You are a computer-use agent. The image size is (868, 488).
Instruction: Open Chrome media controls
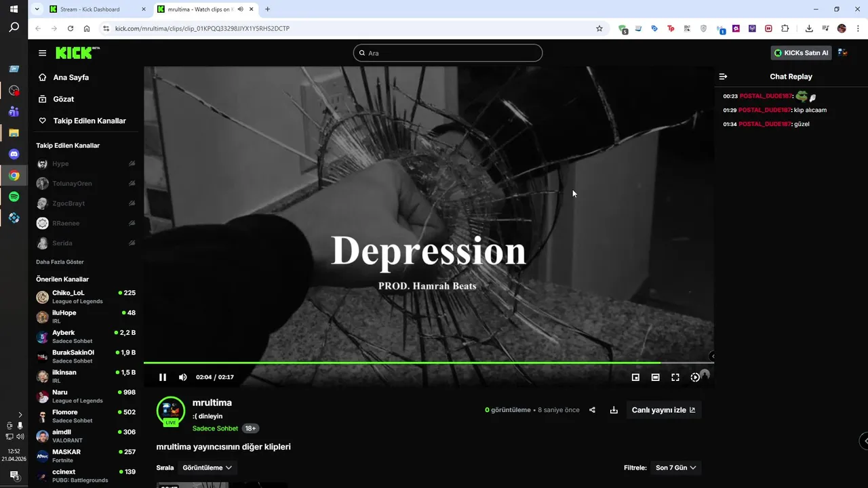(x=825, y=28)
